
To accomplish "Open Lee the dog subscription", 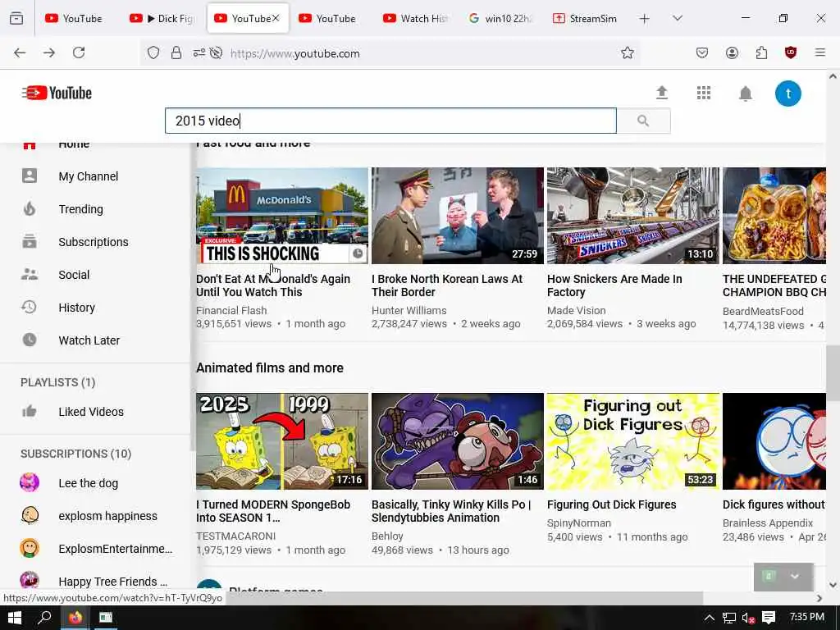I will [88, 482].
